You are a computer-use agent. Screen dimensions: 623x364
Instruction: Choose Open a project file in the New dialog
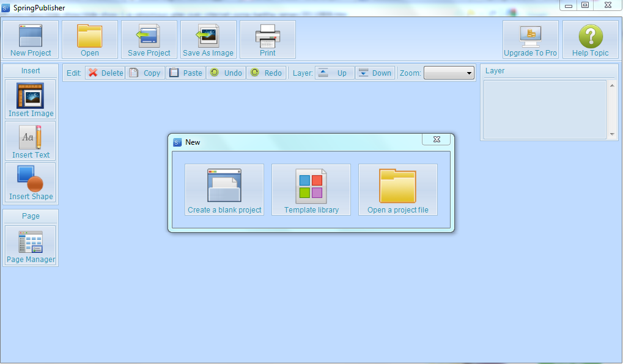click(x=398, y=190)
